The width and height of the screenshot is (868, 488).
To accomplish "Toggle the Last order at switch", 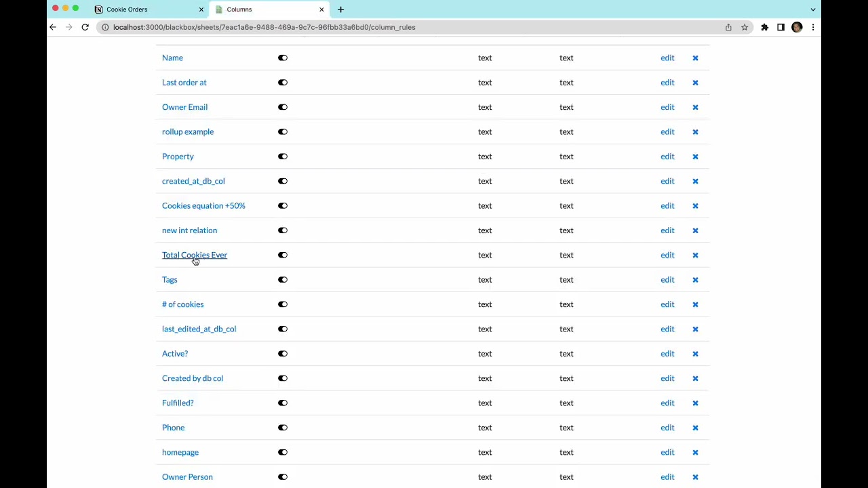I will [283, 83].
